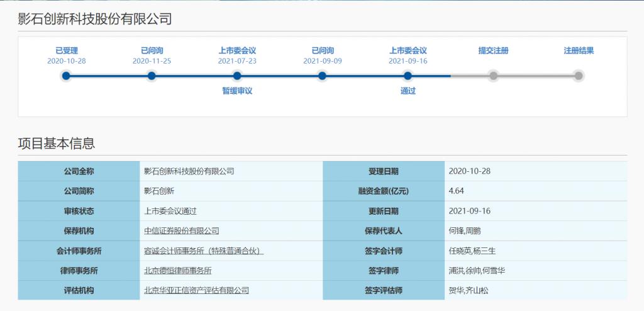Click the date 2021-09-09 on timeline
This screenshot has width=644, height=311.
[323, 61]
